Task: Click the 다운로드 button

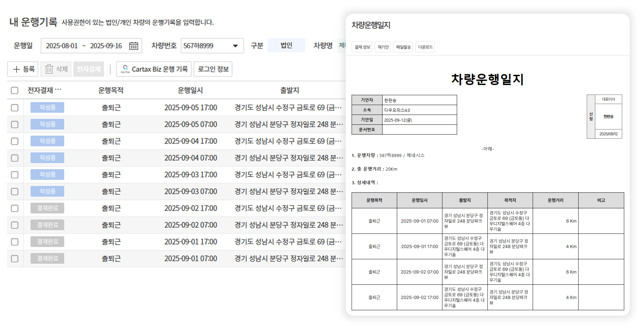Action: coord(425,47)
